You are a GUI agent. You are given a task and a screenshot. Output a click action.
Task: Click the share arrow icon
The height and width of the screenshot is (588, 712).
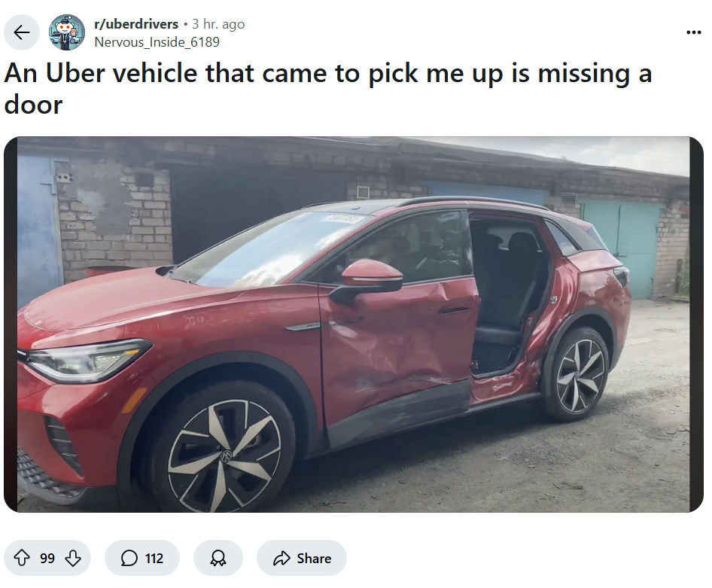[x=281, y=558]
